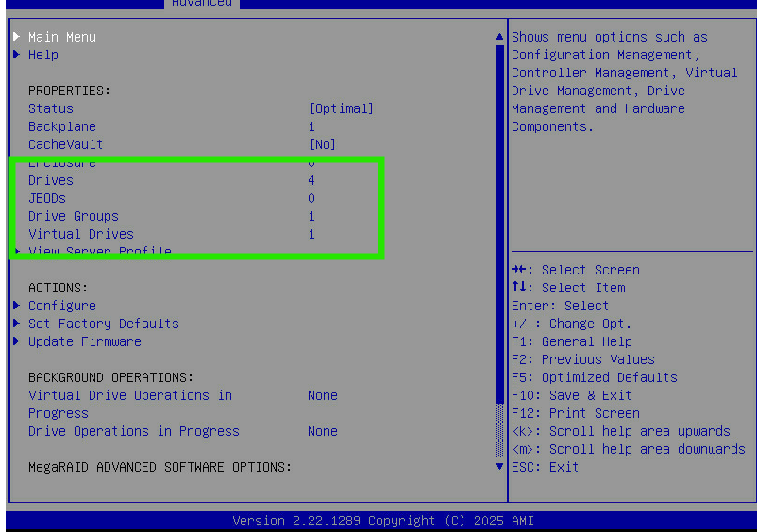Click the arrow beside Main Menu

point(17,37)
